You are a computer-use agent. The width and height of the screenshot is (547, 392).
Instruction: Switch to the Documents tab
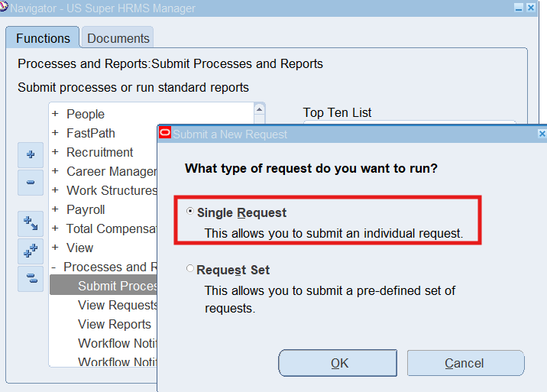click(x=118, y=38)
